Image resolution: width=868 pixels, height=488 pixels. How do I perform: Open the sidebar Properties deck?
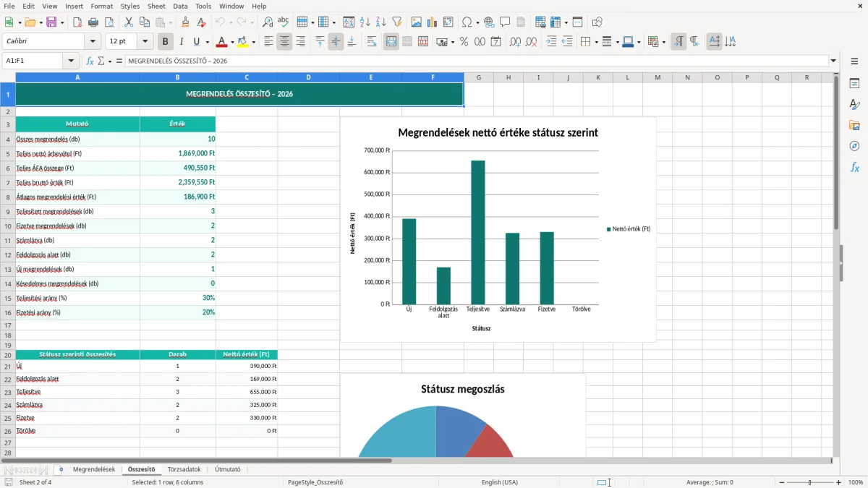(x=854, y=84)
